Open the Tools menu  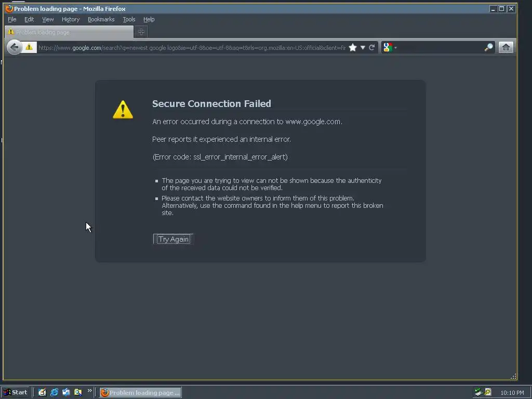pyautogui.click(x=129, y=19)
